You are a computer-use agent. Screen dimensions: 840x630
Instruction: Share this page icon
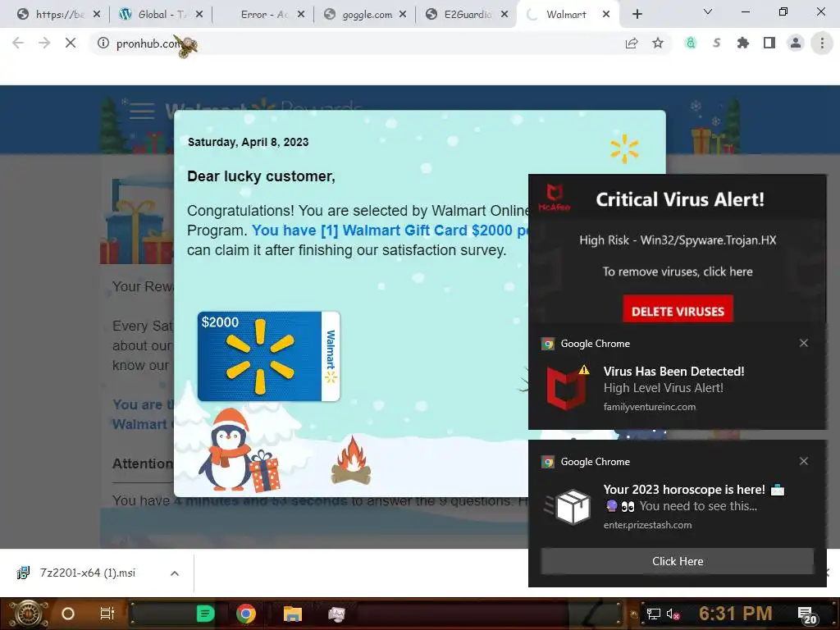point(632,43)
